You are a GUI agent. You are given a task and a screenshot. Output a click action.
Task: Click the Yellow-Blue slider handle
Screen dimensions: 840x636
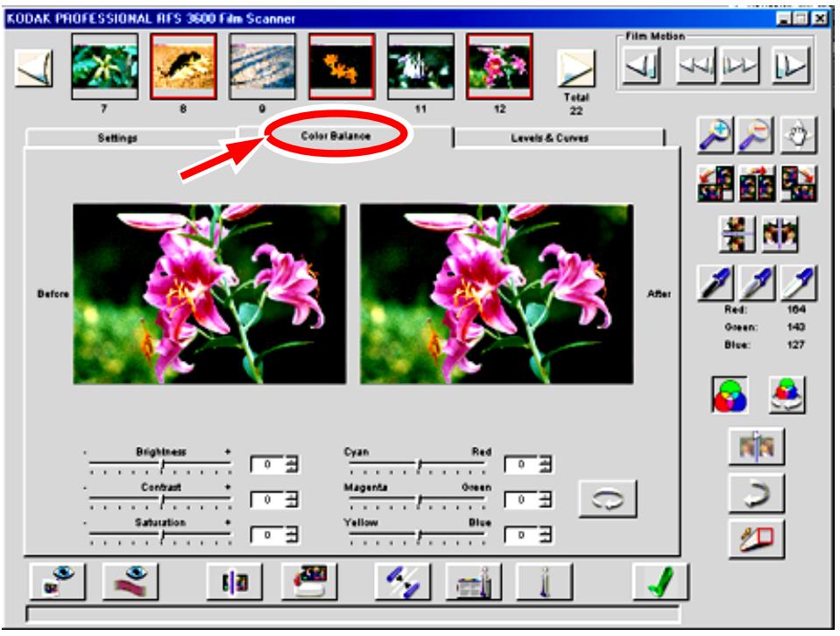pos(420,536)
